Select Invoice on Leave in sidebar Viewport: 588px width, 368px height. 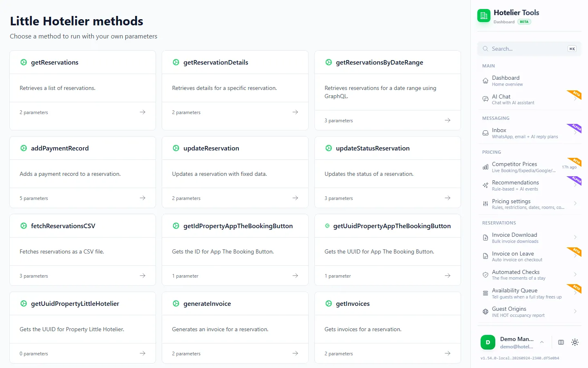pos(529,256)
